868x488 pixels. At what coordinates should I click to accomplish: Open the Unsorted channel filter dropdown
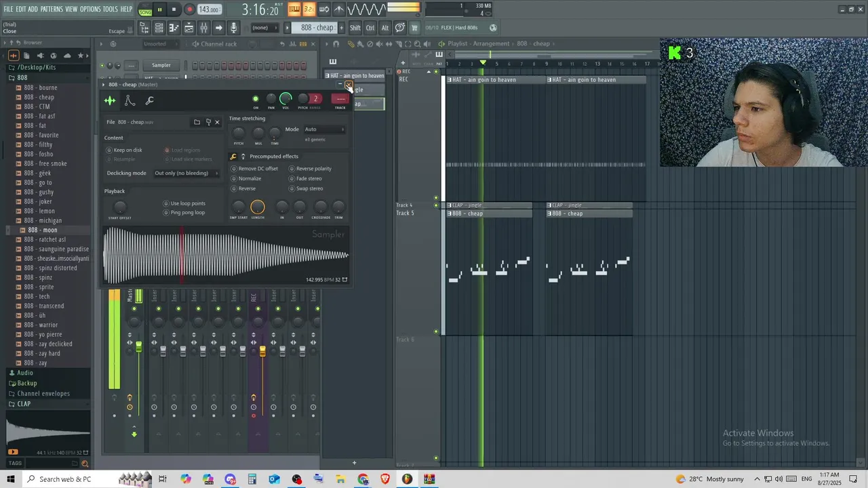tap(160, 44)
